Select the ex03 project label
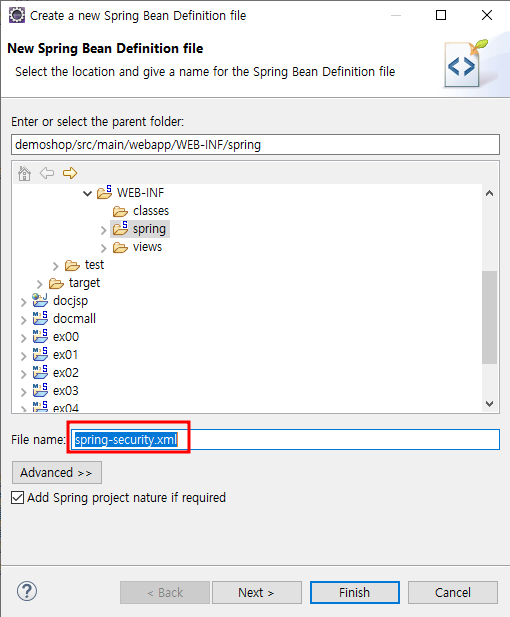This screenshot has height=617, width=510. tap(66, 391)
